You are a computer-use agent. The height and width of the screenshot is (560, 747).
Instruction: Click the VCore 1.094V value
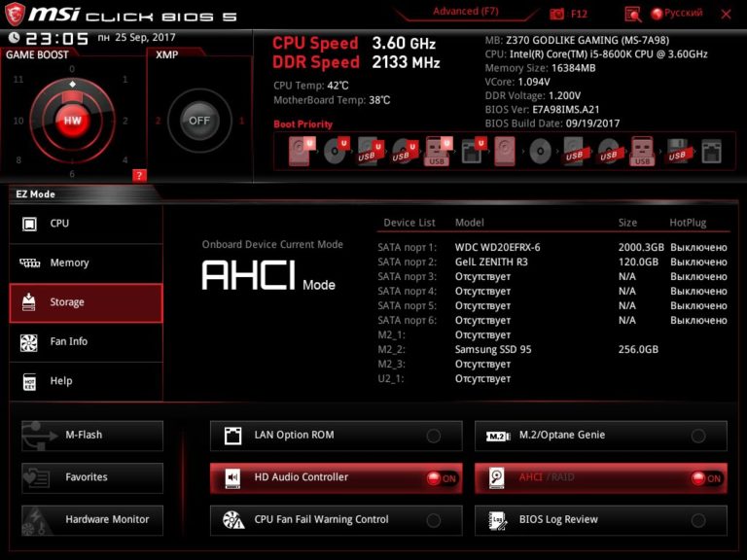click(534, 82)
